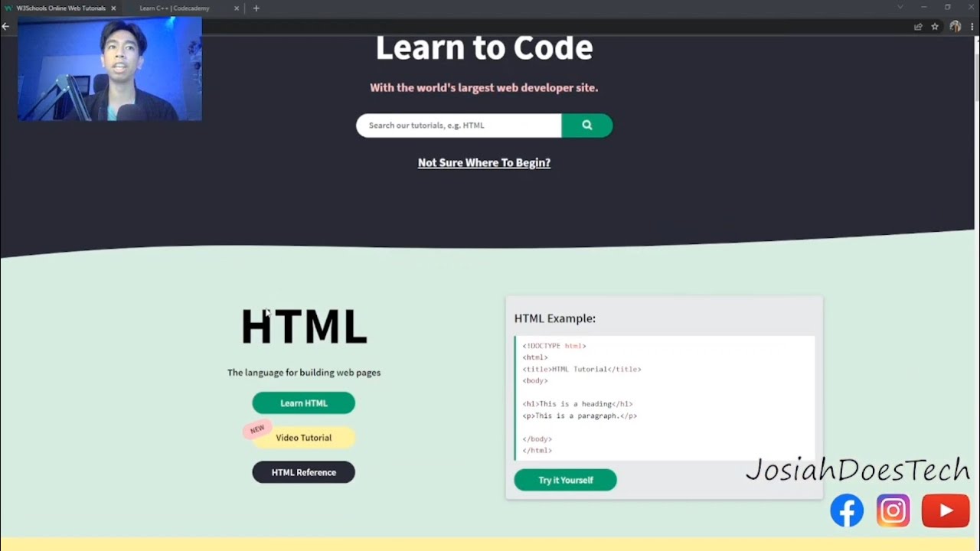
Task: Open the Not Sure Where To Begin? link
Action: coord(484,162)
